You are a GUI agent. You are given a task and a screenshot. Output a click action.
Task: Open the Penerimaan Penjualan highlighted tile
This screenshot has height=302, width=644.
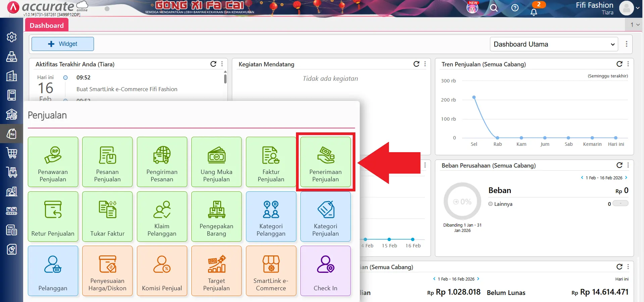pos(325,162)
